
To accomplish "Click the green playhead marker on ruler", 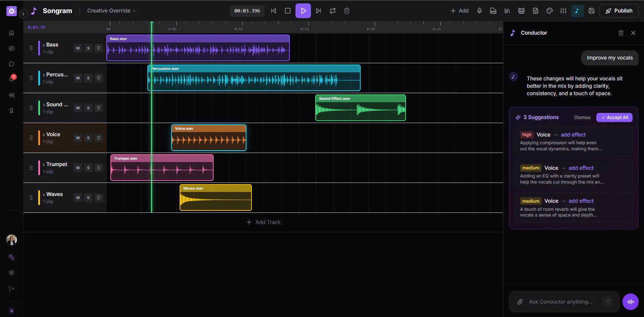I will point(152,23).
